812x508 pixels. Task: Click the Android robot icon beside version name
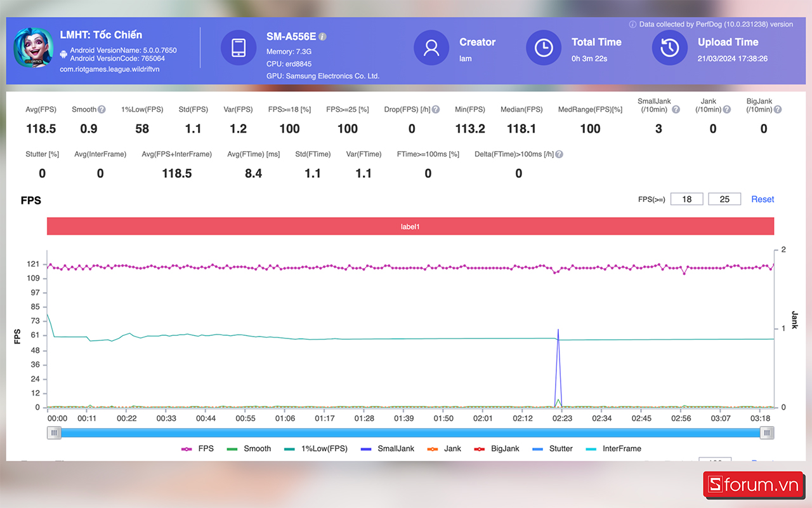pyautogui.click(x=63, y=55)
